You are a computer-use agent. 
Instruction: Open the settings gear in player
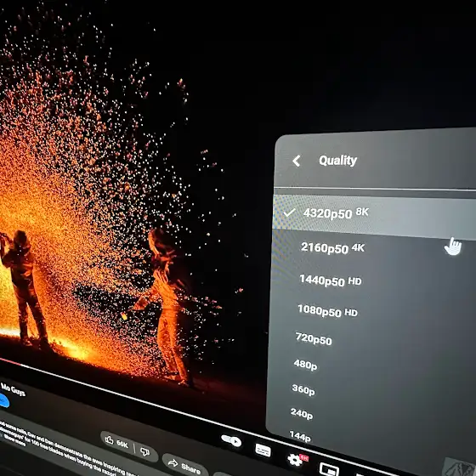[295, 460]
